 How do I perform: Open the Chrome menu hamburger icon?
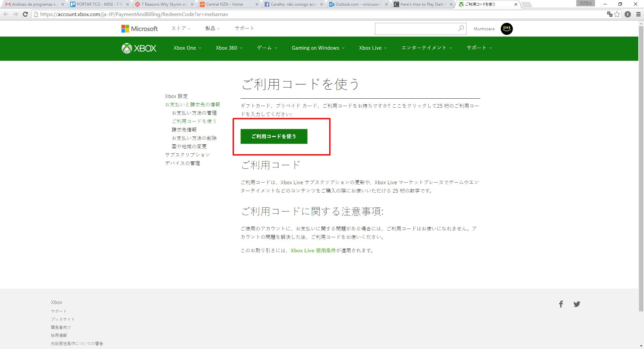(638, 14)
